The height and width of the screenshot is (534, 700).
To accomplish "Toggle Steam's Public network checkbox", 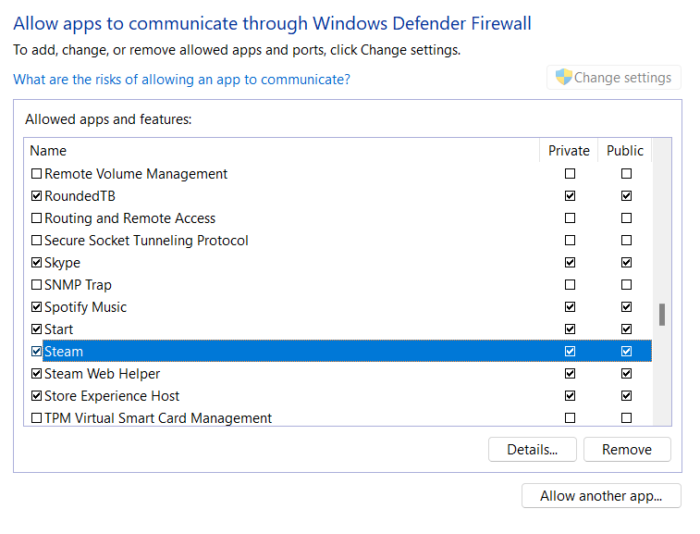I will point(626,352).
